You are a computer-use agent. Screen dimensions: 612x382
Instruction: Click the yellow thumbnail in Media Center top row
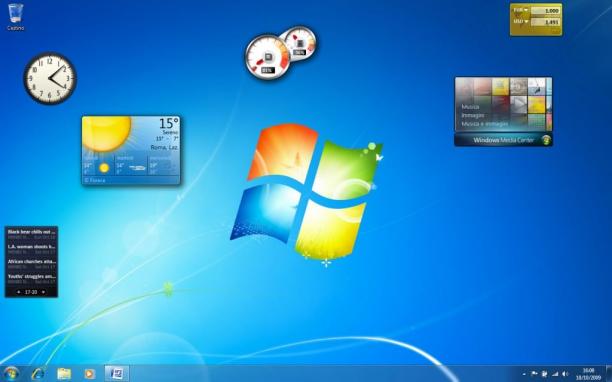pyautogui.click(x=500, y=86)
